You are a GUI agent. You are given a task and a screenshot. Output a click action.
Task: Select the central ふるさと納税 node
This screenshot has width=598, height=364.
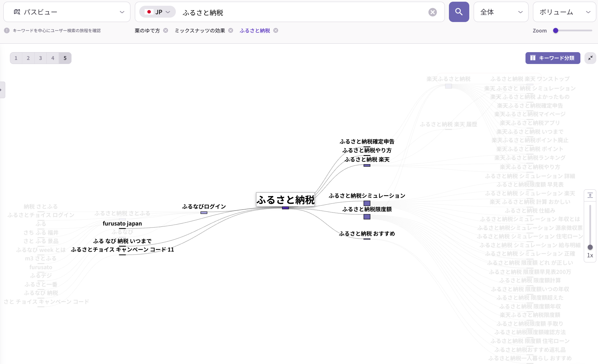click(285, 200)
